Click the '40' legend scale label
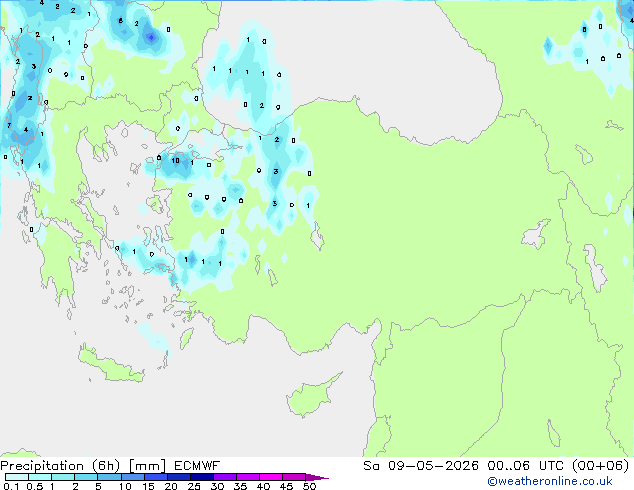Screen dimensions: 634x490 pos(263,486)
